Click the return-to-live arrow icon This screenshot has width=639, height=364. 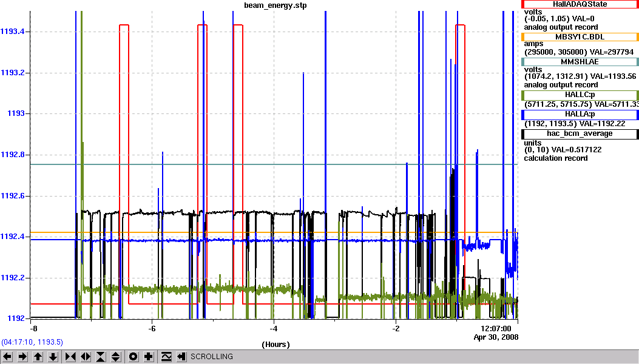(x=181, y=357)
